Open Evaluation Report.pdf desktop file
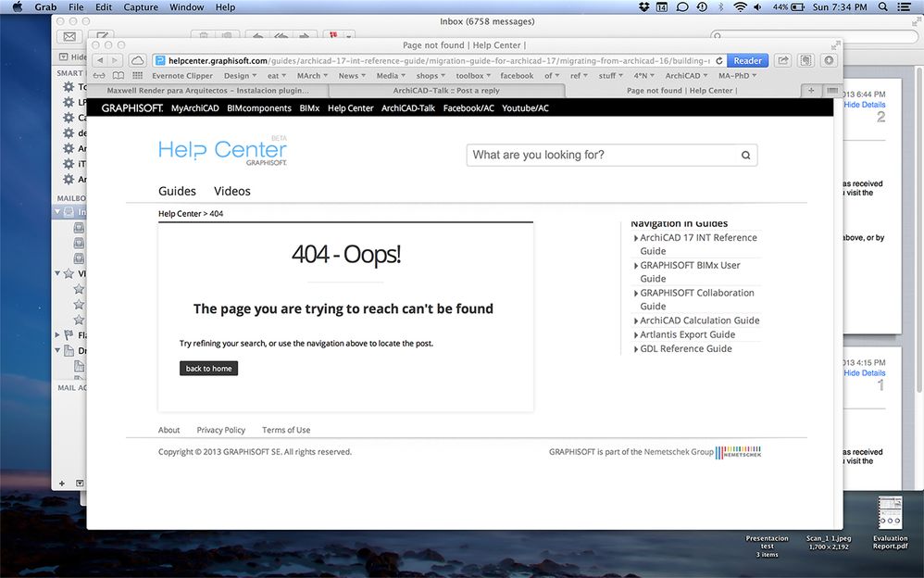 (x=890, y=523)
